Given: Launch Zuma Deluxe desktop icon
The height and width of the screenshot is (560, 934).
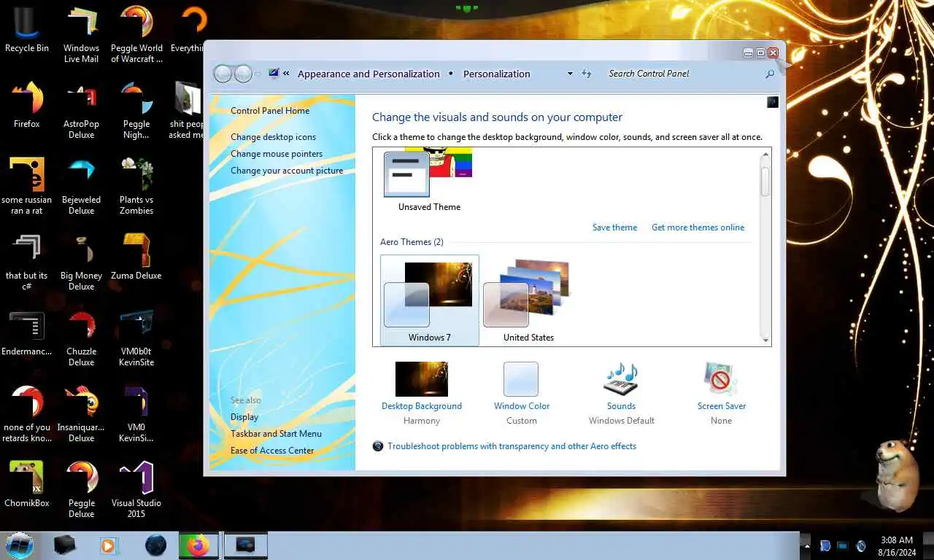Looking at the screenshot, I should 136,256.
